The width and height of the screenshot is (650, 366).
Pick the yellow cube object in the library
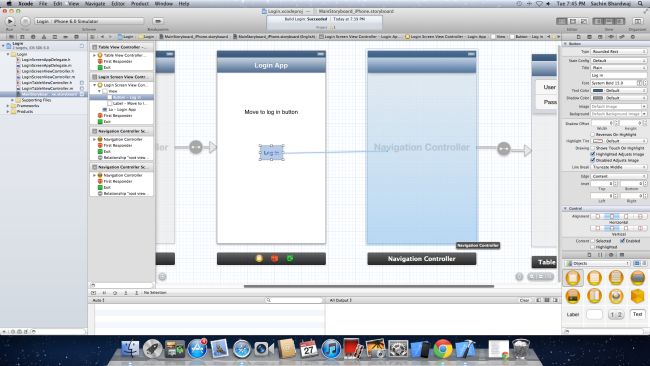click(638, 296)
